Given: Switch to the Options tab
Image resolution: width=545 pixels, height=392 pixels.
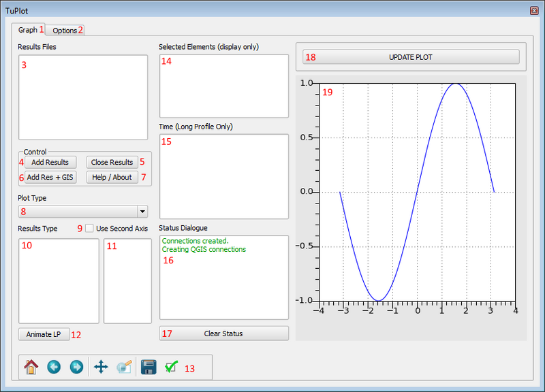Looking at the screenshot, I should [65, 31].
